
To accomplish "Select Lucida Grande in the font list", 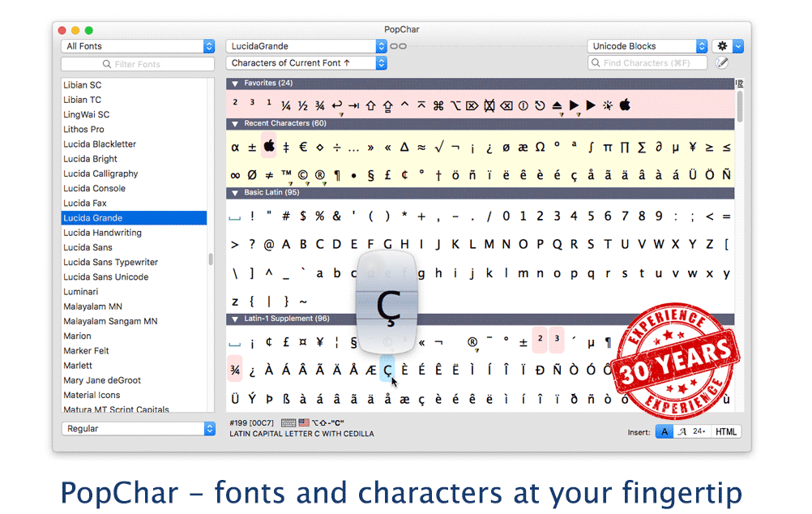I will pyautogui.click(x=135, y=217).
